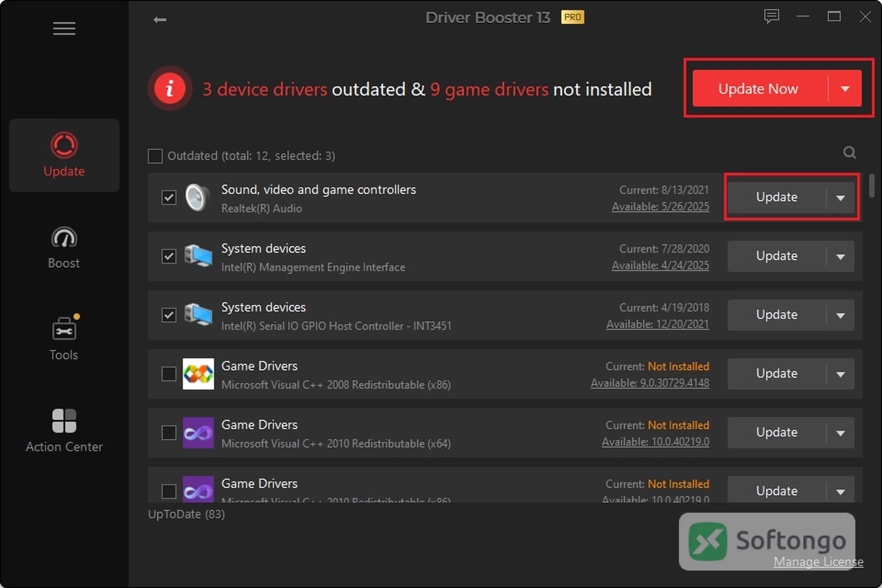Click the PRO badge
Image resolution: width=882 pixels, height=588 pixels.
[572, 17]
